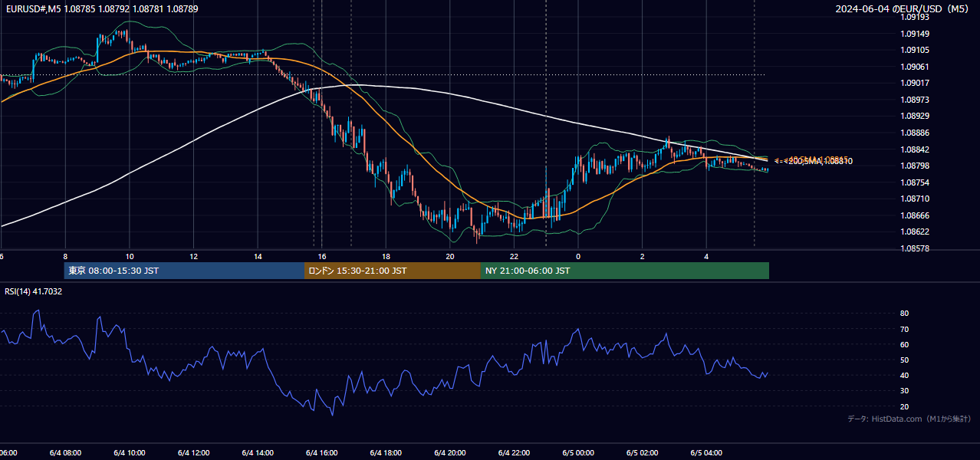
Task: Click price axis label 1.09193
Action: coord(915,17)
